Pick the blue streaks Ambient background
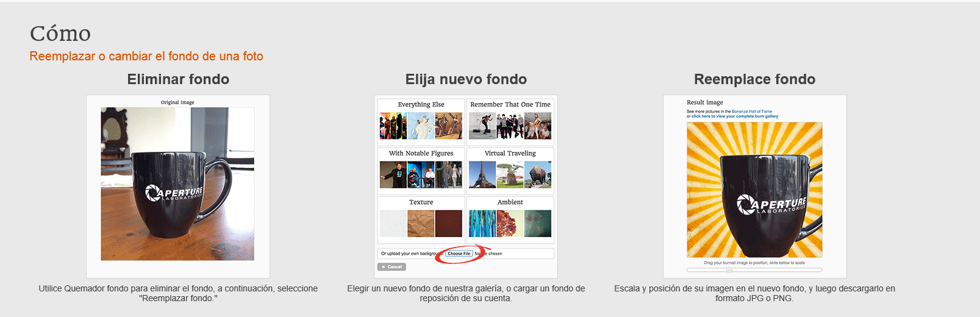 tap(482, 224)
